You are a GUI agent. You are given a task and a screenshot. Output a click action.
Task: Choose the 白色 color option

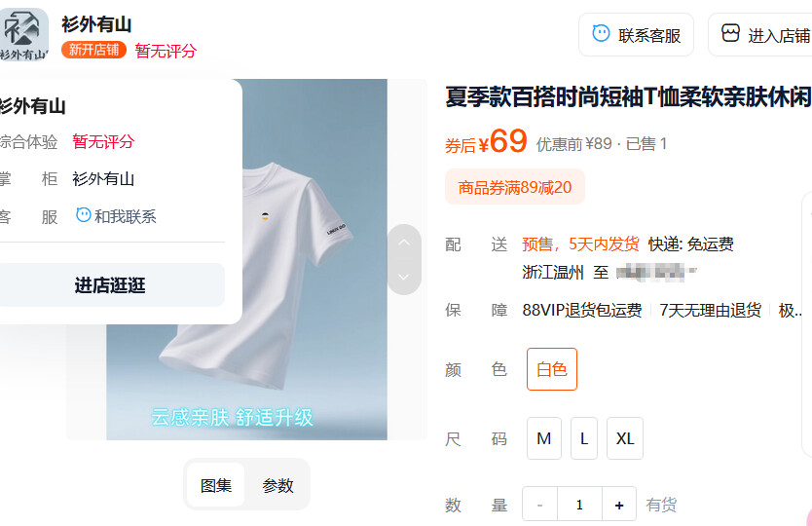pyautogui.click(x=551, y=369)
